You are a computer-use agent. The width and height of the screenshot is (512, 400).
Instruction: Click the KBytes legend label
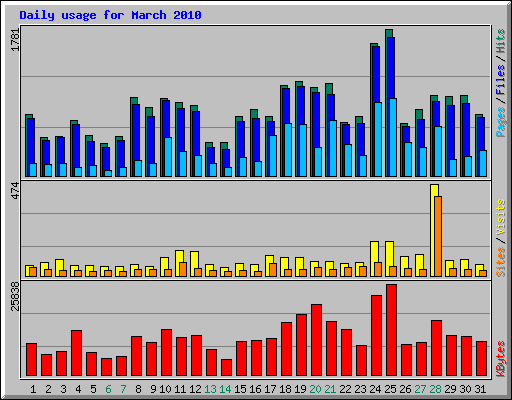coord(500,359)
